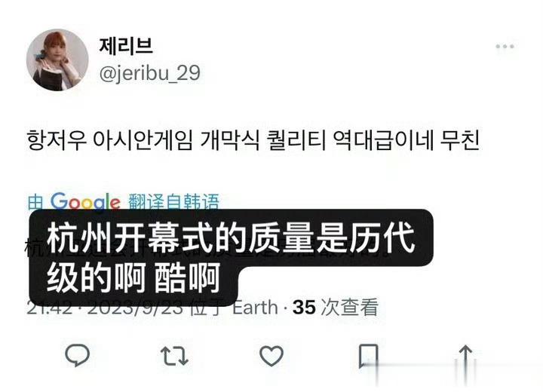
Task: Select the 翻译自韩语 translation link
Action: (174, 202)
